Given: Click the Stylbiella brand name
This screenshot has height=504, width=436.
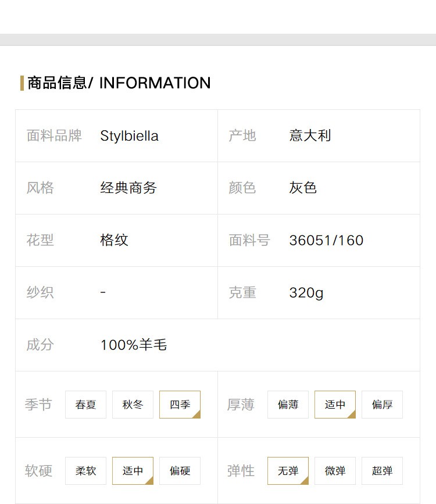Looking at the screenshot, I should click(129, 136).
